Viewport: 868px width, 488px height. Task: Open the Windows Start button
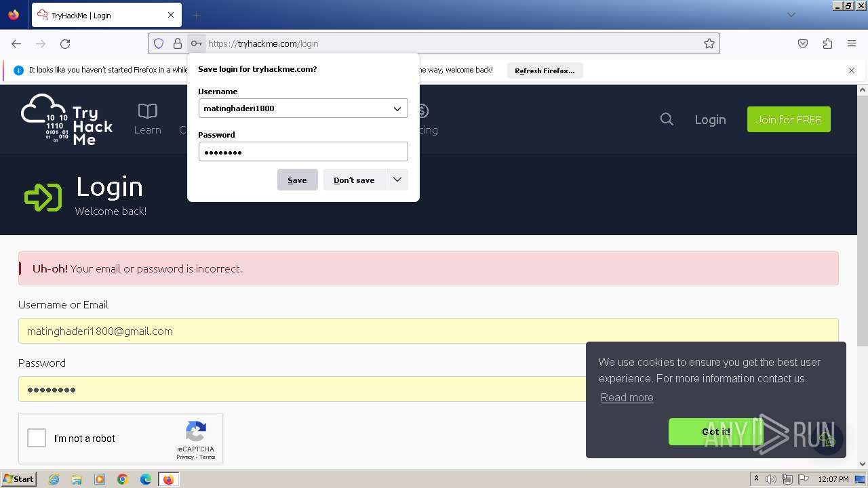18,479
